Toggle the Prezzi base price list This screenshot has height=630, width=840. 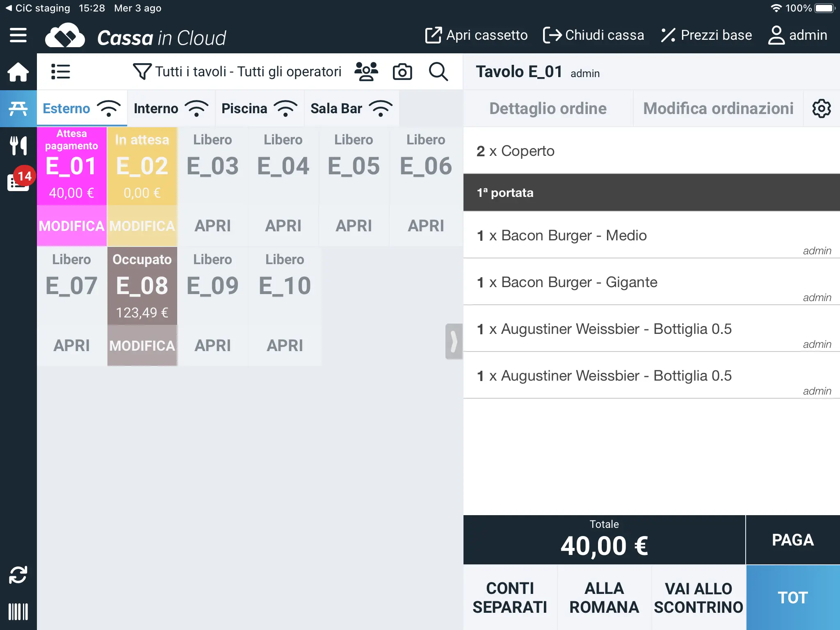pyautogui.click(x=706, y=35)
